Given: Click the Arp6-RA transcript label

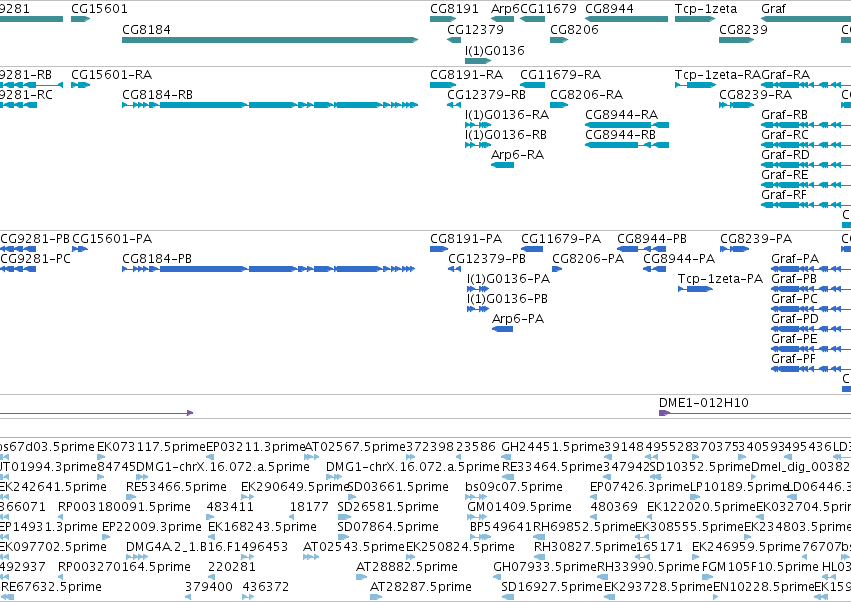Looking at the screenshot, I should point(517,155).
